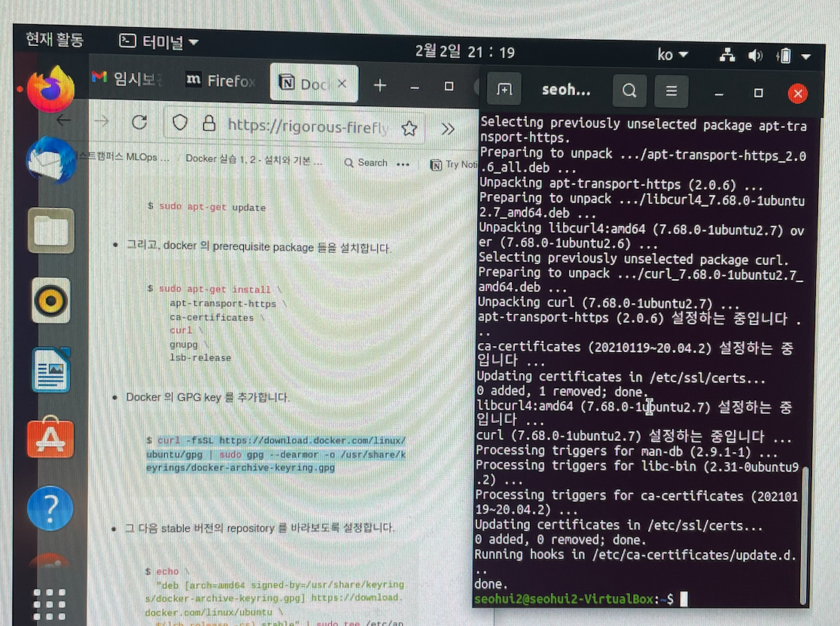Maximize the Firefox window
Viewport: 840px width, 626px height.
pos(449,87)
